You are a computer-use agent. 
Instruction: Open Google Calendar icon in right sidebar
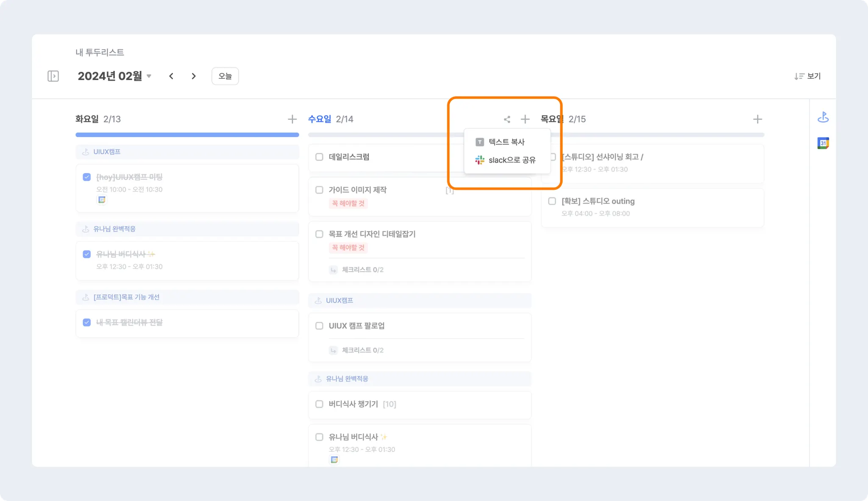[823, 143]
